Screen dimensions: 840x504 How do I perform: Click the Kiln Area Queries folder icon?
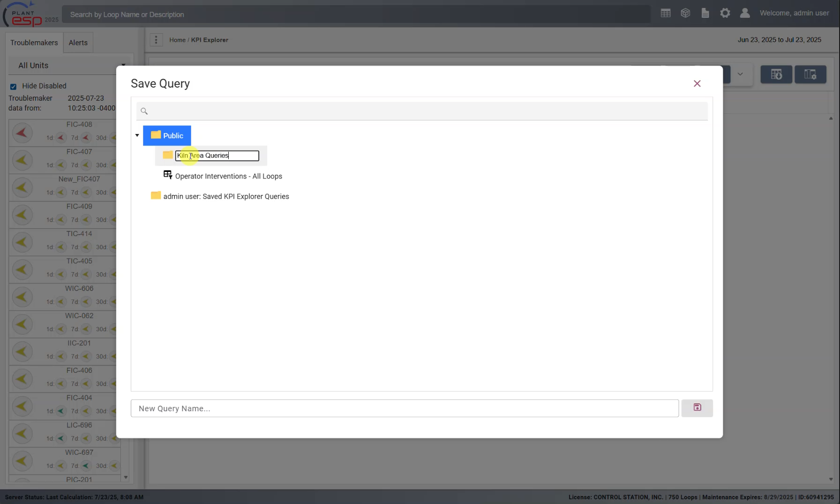[168, 155]
